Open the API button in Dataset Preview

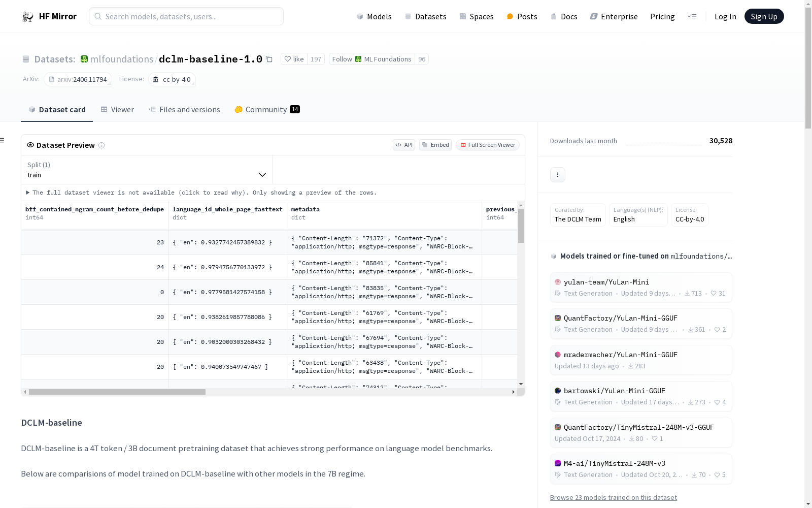[404, 145]
